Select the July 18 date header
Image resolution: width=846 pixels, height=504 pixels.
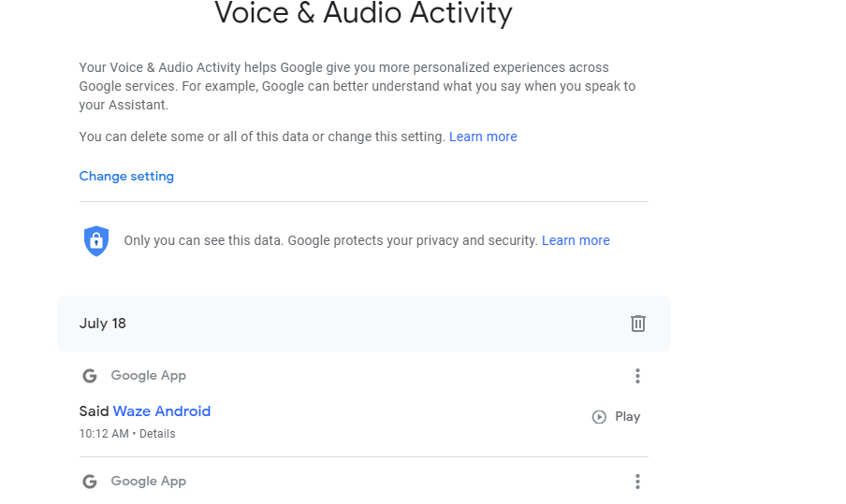tap(103, 324)
